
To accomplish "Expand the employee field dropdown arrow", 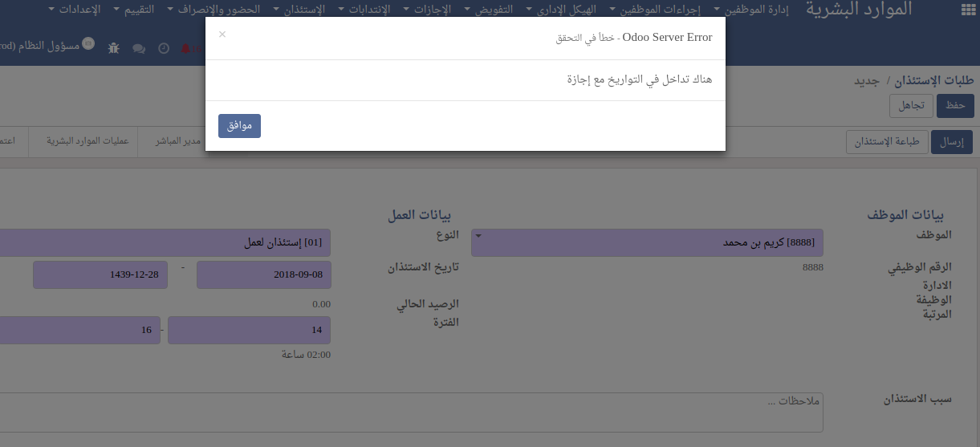I will 479,236.
